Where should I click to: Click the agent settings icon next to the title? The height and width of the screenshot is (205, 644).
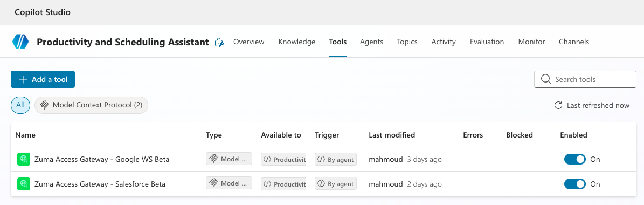[219, 42]
